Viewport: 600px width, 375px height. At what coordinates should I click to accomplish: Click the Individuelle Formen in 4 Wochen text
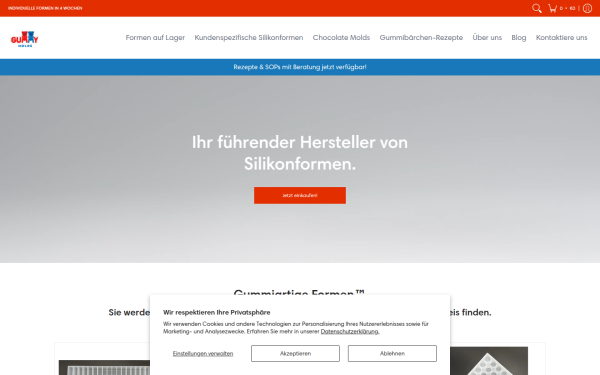pyautogui.click(x=45, y=8)
